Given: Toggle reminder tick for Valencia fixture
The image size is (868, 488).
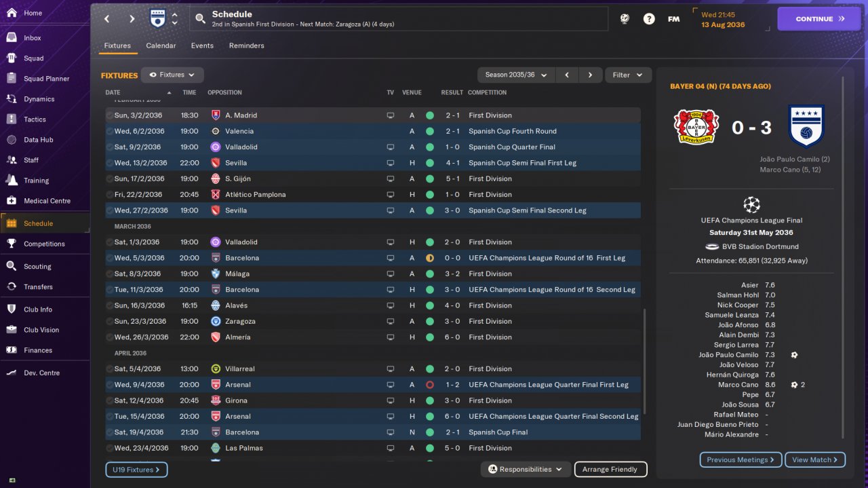Looking at the screenshot, I should 110,131.
